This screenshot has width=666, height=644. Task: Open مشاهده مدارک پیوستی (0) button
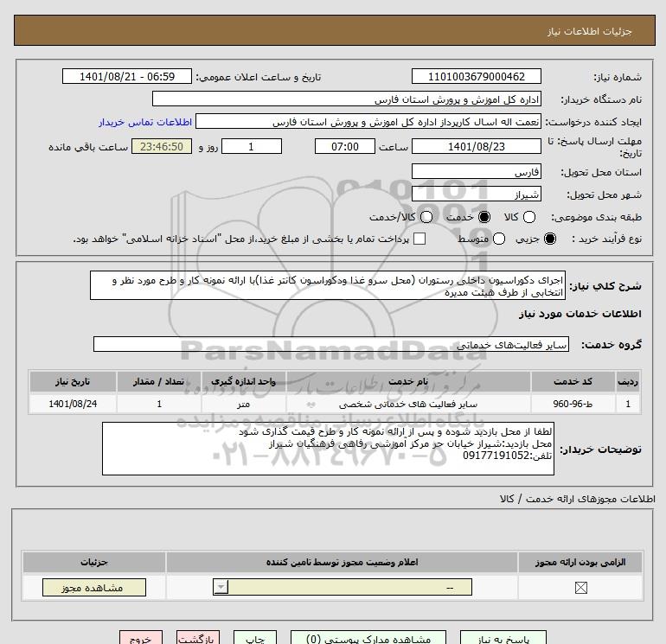(x=368, y=638)
